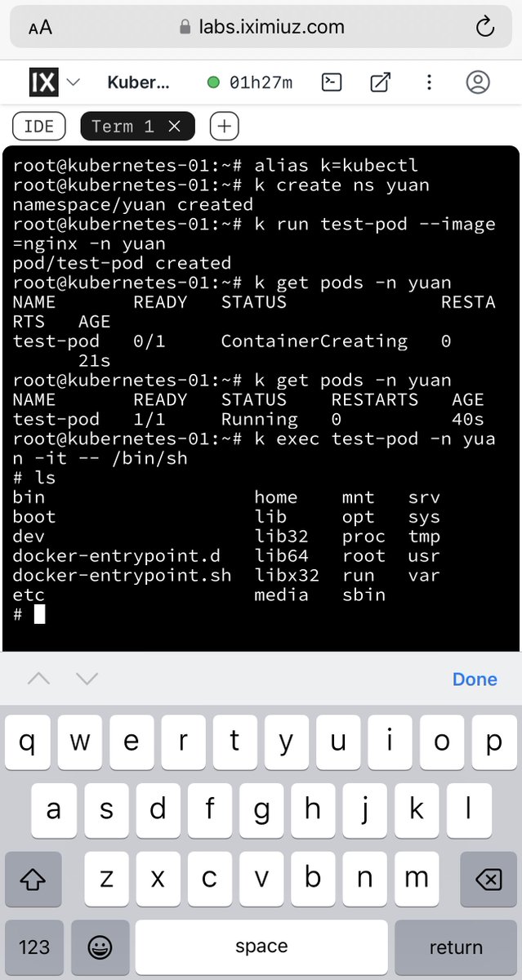Tap the k key

click(x=417, y=809)
